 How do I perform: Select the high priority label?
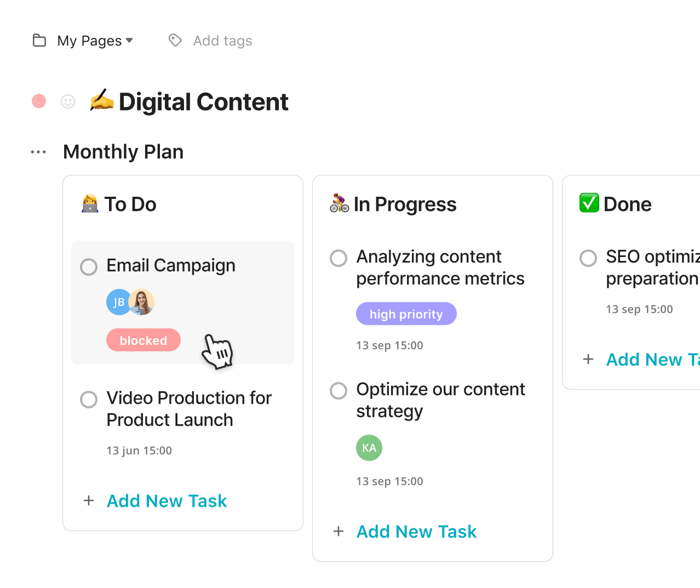406,313
